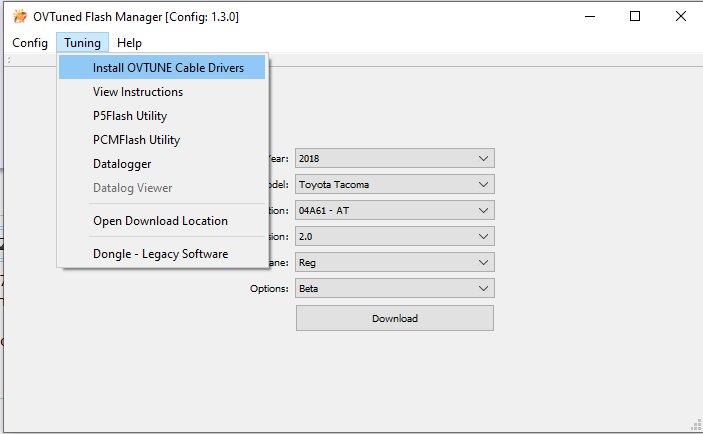The height and width of the screenshot is (434, 703).
Task: Select View Instructions menu entry
Action: coord(162,92)
